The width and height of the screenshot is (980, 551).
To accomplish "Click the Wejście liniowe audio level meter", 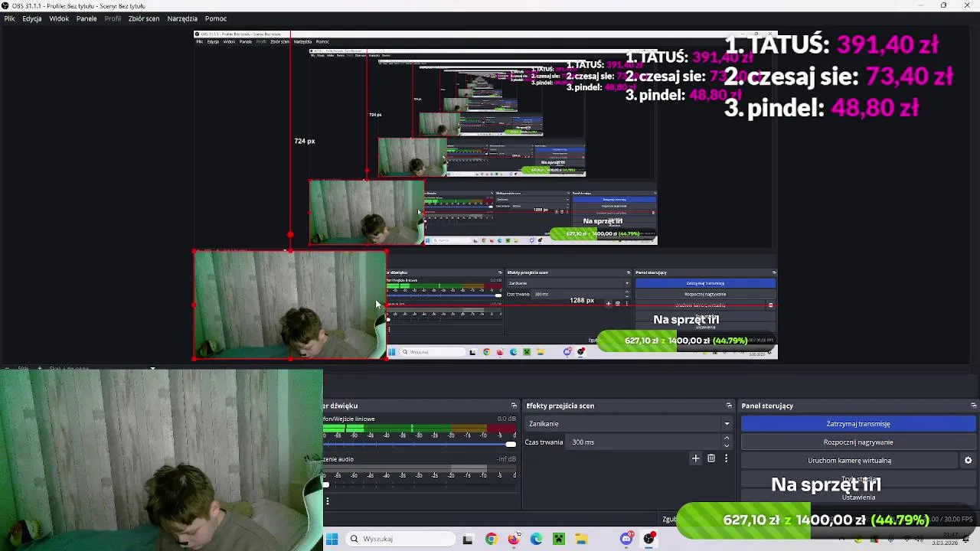I will click(x=420, y=428).
